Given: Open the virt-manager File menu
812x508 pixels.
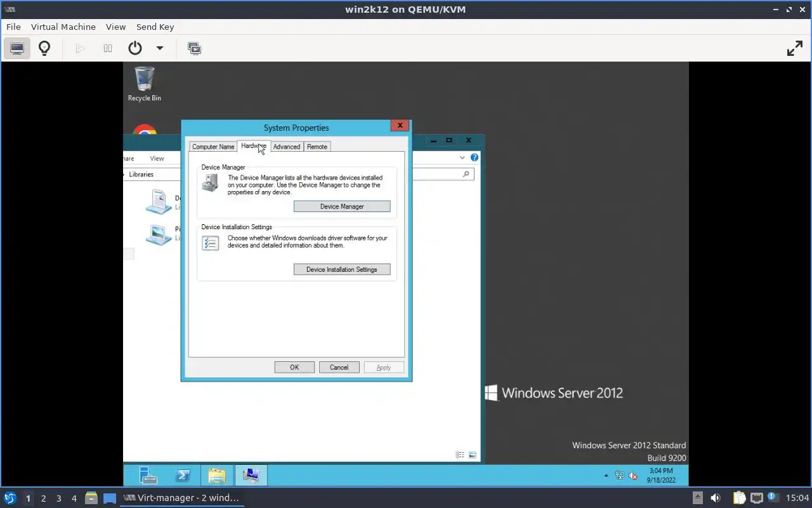Looking at the screenshot, I should [13, 27].
